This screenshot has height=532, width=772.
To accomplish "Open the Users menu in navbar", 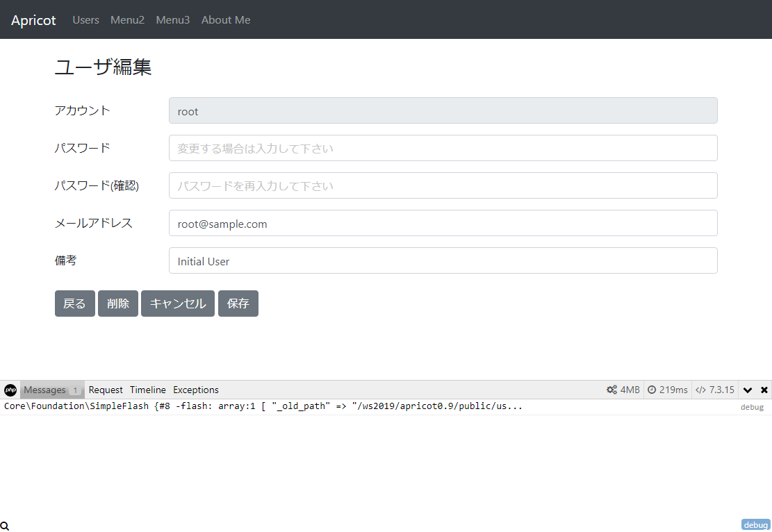I will 85,20.
